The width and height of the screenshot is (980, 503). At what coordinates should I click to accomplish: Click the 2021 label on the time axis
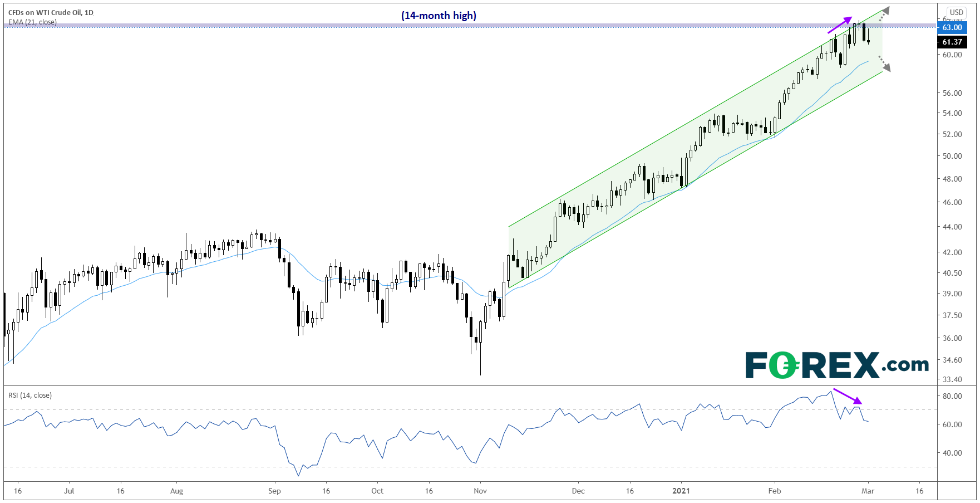point(681,491)
